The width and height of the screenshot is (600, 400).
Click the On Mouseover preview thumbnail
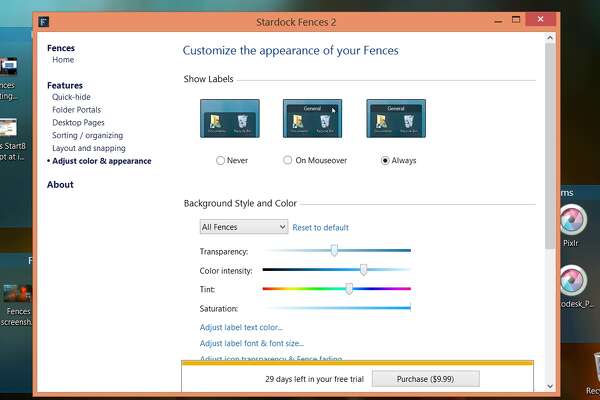coord(312,118)
